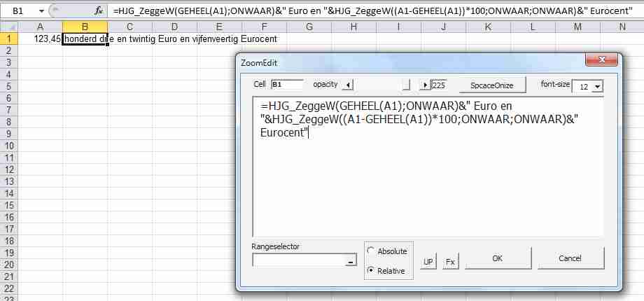Select column C header
This screenshot has height=301, width=644.
click(x=129, y=27)
